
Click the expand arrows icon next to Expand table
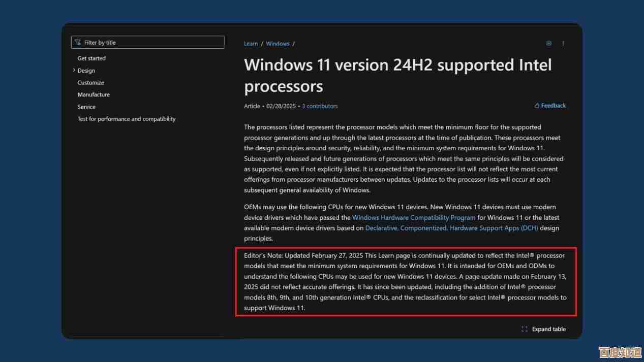[x=524, y=329]
